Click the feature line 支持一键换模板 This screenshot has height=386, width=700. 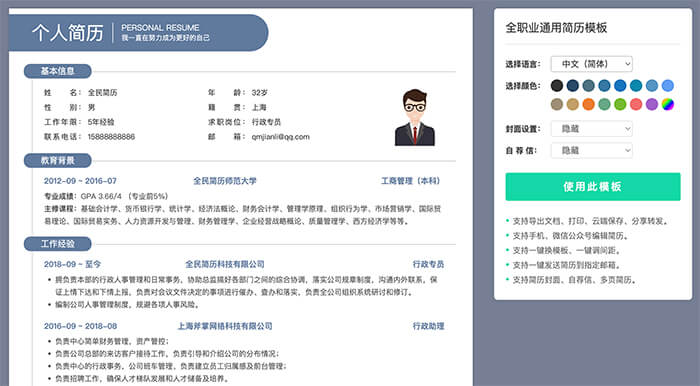[566, 251]
